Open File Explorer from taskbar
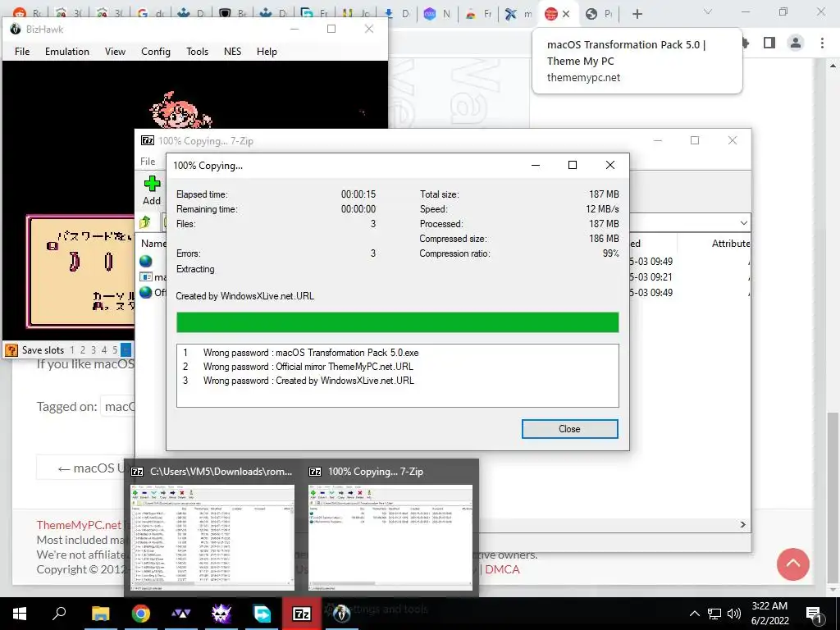Viewport: 840px width, 630px height. coord(100,614)
